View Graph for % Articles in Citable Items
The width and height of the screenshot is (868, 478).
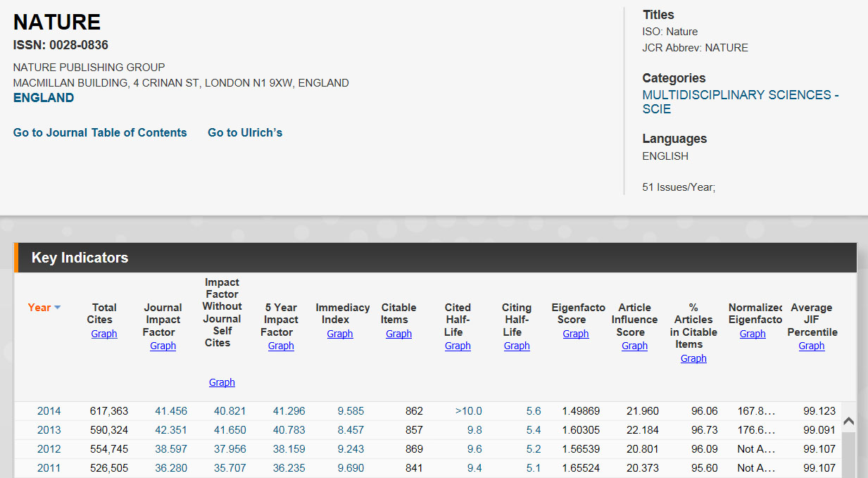click(693, 358)
